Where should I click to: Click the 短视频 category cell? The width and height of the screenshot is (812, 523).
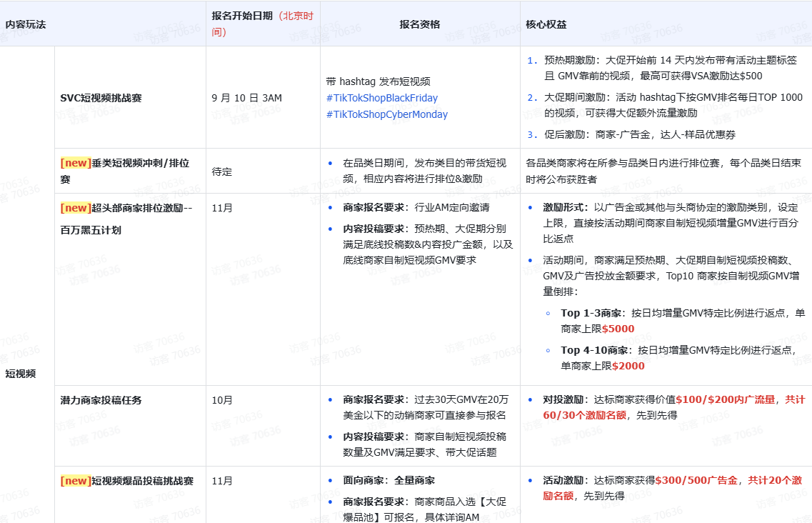(21, 373)
